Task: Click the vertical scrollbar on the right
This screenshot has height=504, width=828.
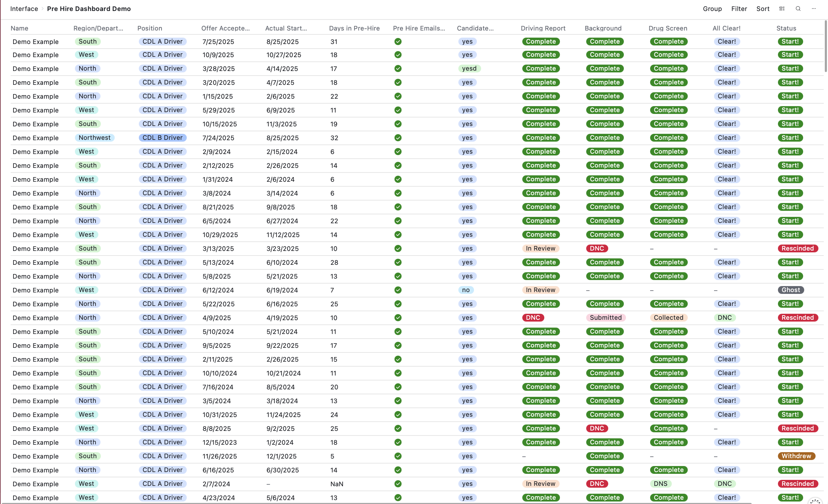Action: click(x=826, y=46)
